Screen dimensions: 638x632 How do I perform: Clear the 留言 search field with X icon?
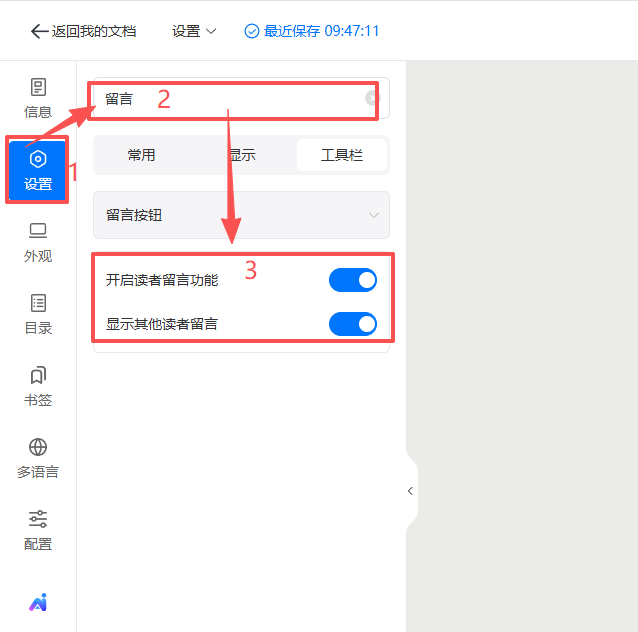(x=372, y=98)
